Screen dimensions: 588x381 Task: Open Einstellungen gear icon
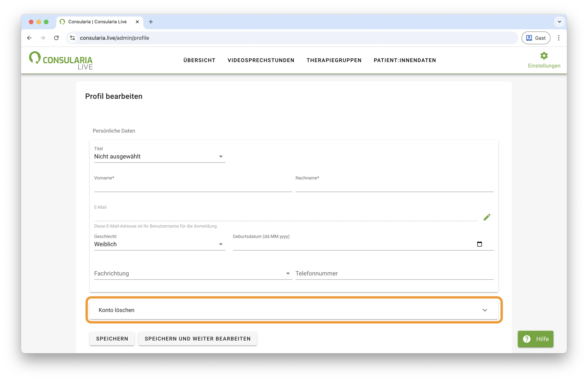pyautogui.click(x=544, y=56)
